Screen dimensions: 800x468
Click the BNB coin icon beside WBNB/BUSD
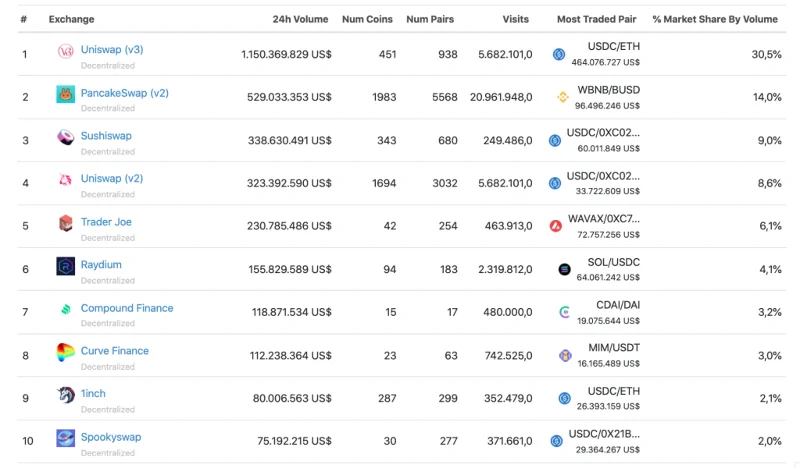(563, 97)
